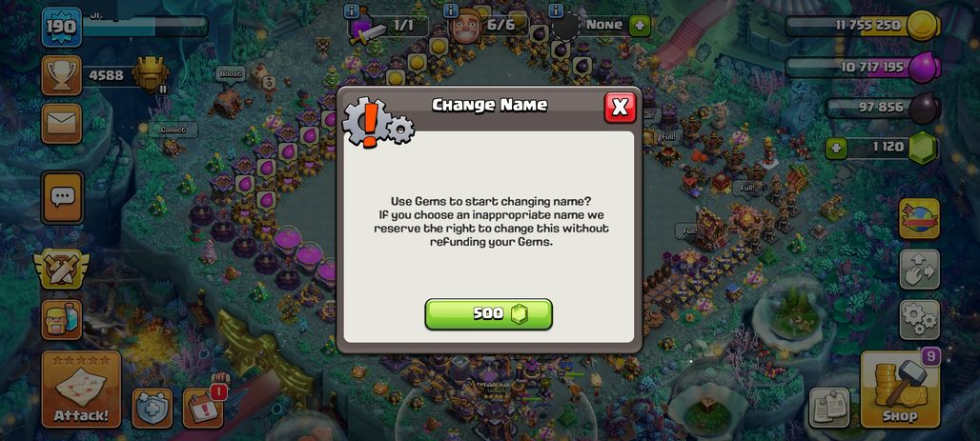Add gems using green plus button

pos(837,149)
